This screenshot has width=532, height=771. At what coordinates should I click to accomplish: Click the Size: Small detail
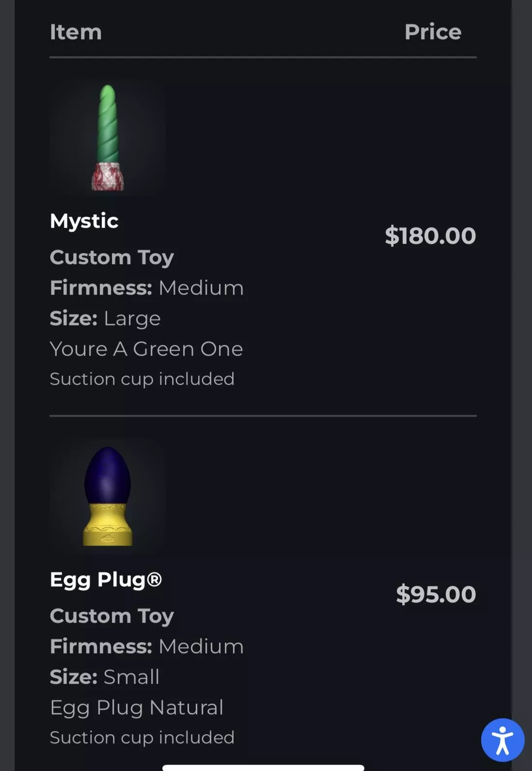point(105,677)
